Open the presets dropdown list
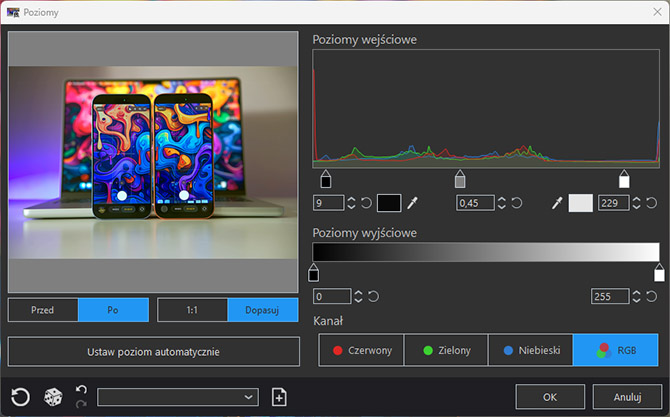The width and height of the screenshot is (670, 417). click(178, 397)
